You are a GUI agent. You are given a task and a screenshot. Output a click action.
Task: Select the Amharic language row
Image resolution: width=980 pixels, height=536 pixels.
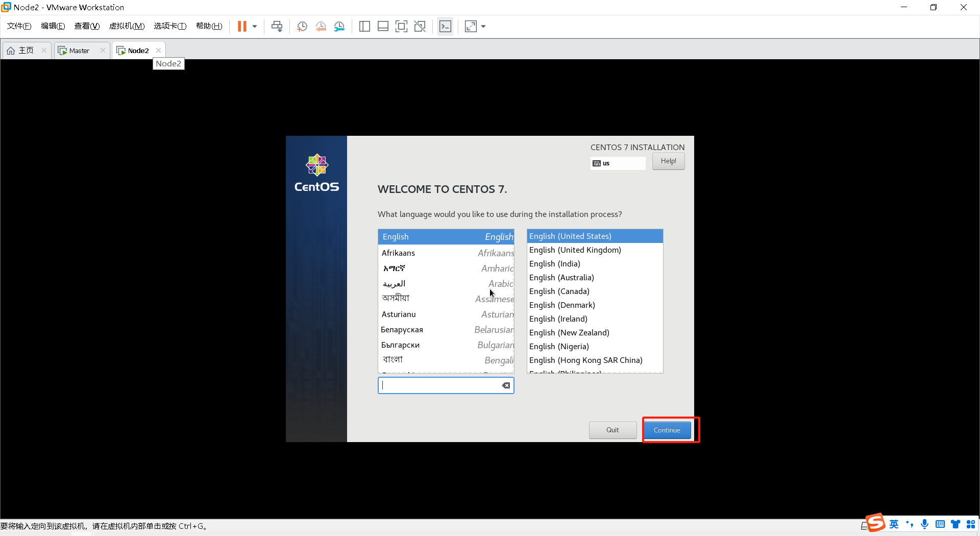pos(446,269)
